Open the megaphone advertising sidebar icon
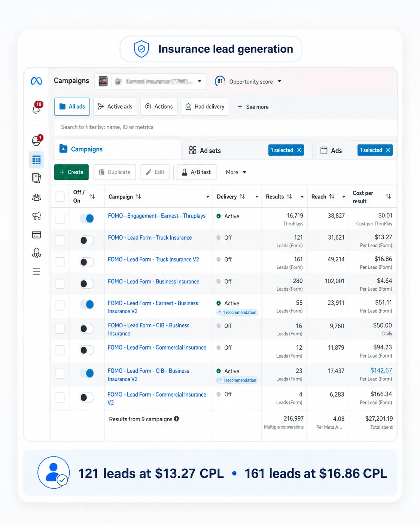 pyautogui.click(x=36, y=216)
